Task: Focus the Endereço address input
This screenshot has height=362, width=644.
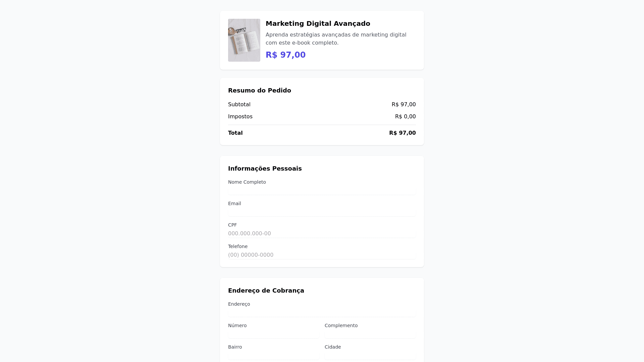Action: pos(322,313)
